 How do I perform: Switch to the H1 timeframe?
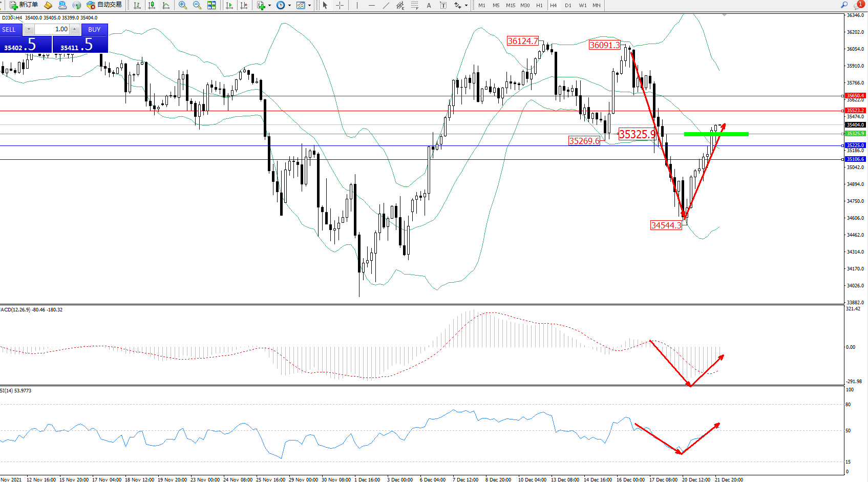[x=539, y=5]
